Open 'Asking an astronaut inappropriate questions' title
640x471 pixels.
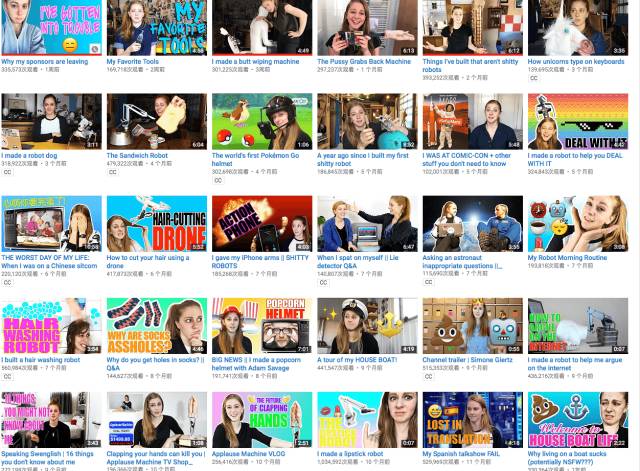tap(462, 262)
